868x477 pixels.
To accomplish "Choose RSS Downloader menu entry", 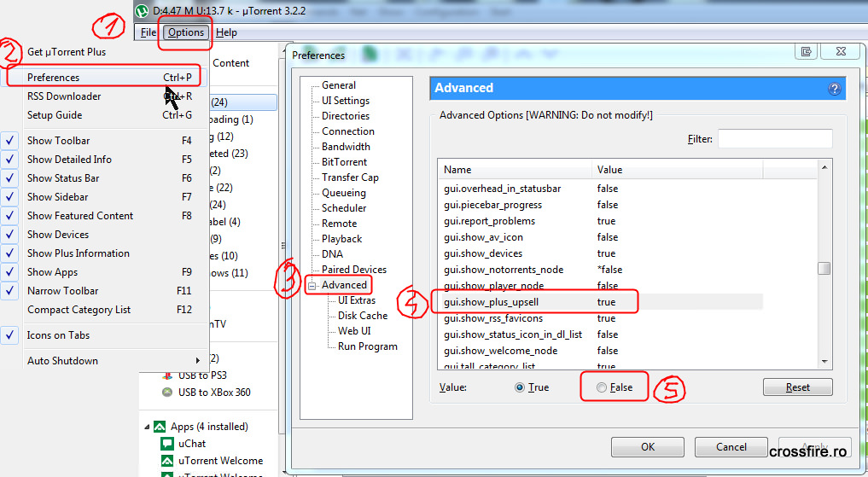I will [103, 96].
